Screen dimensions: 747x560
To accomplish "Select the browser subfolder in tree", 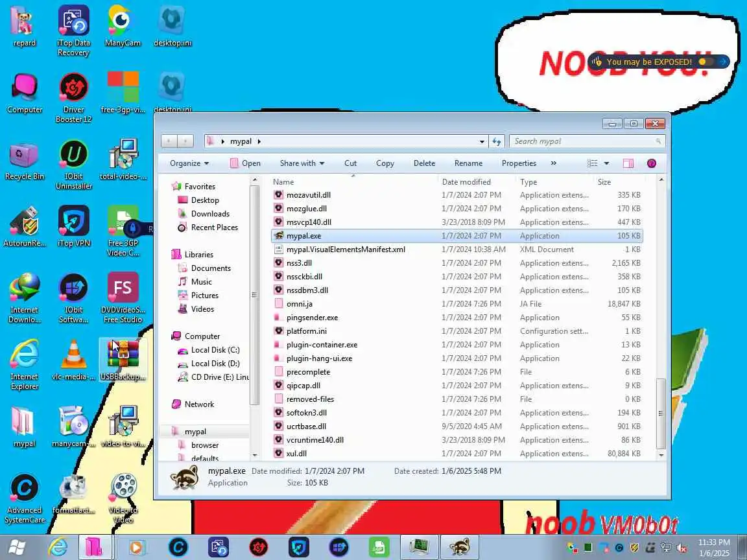I will point(205,445).
